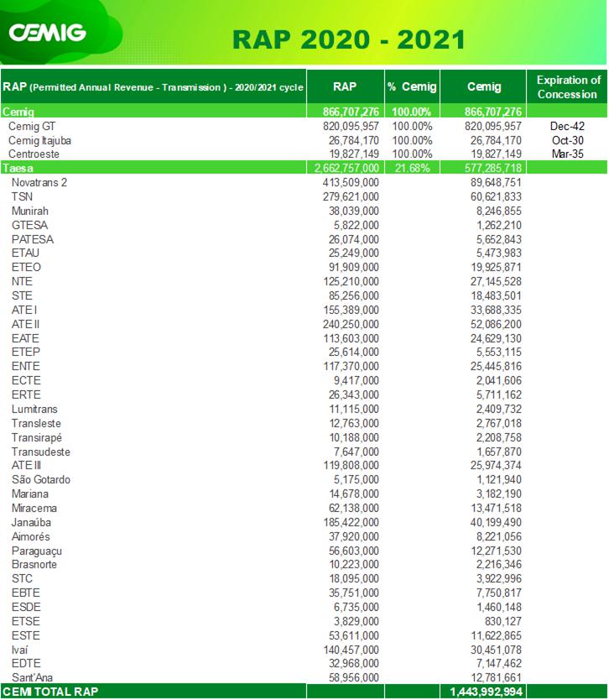Click the 'Brasnorte' row label
Image resolution: width=609 pixels, height=700 pixels.
point(34,565)
